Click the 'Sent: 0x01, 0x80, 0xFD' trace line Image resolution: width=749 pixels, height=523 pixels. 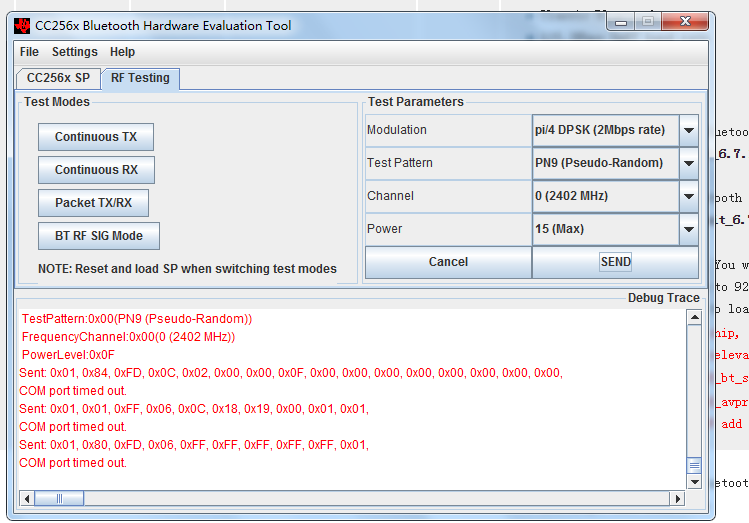[x=194, y=445]
